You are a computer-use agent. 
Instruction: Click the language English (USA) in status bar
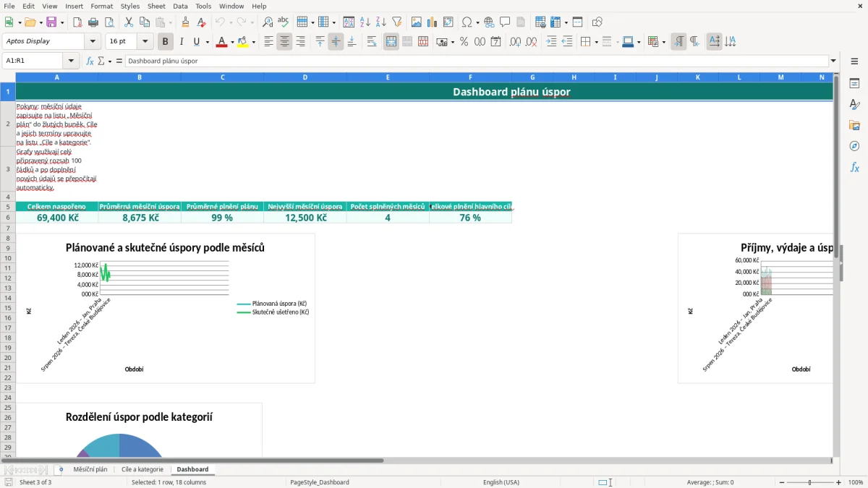pyautogui.click(x=501, y=482)
